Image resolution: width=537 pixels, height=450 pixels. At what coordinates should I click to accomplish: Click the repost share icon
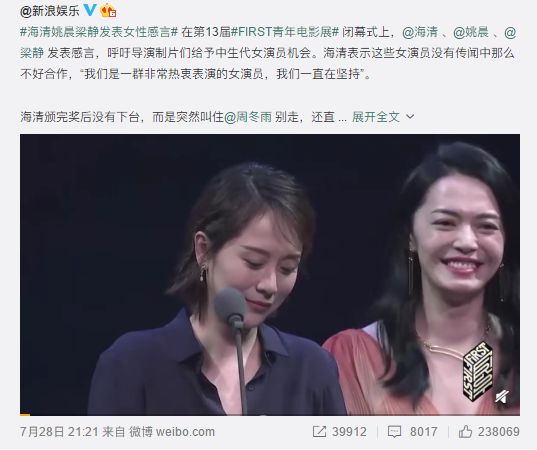tap(319, 432)
